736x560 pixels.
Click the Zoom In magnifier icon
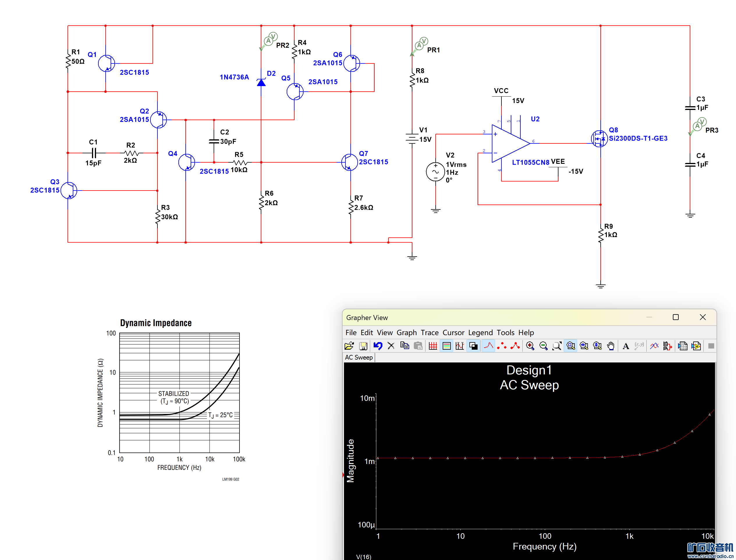point(530,346)
